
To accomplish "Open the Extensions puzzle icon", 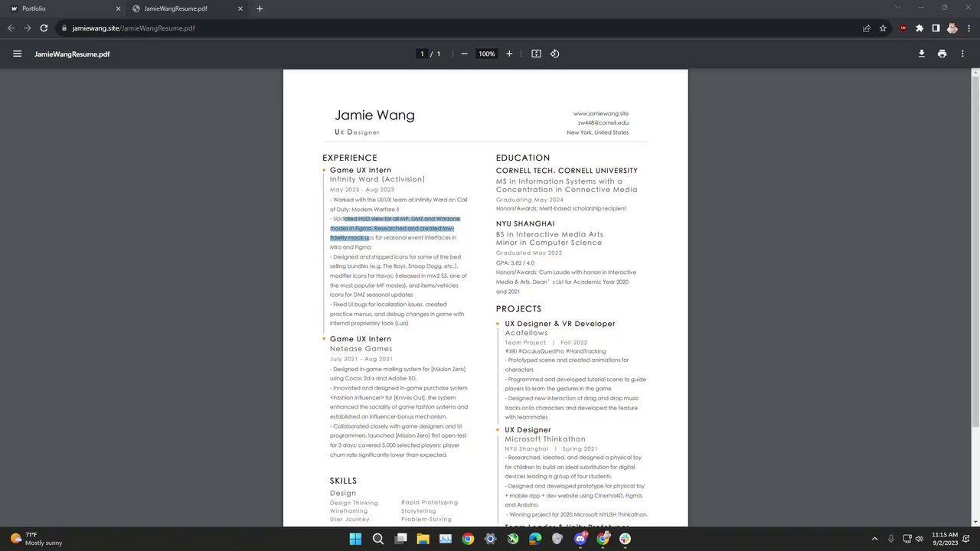I will (920, 28).
